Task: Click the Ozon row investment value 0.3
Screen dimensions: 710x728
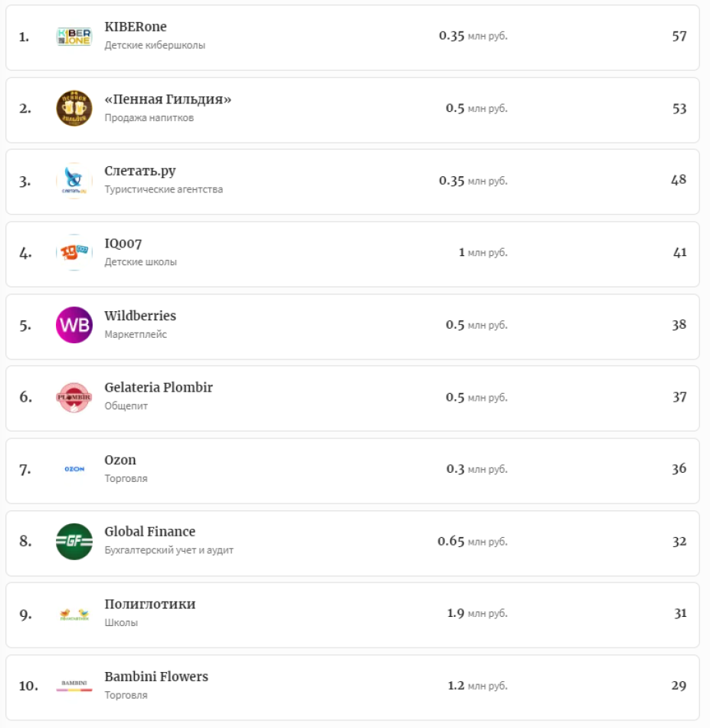Action: click(x=456, y=469)
